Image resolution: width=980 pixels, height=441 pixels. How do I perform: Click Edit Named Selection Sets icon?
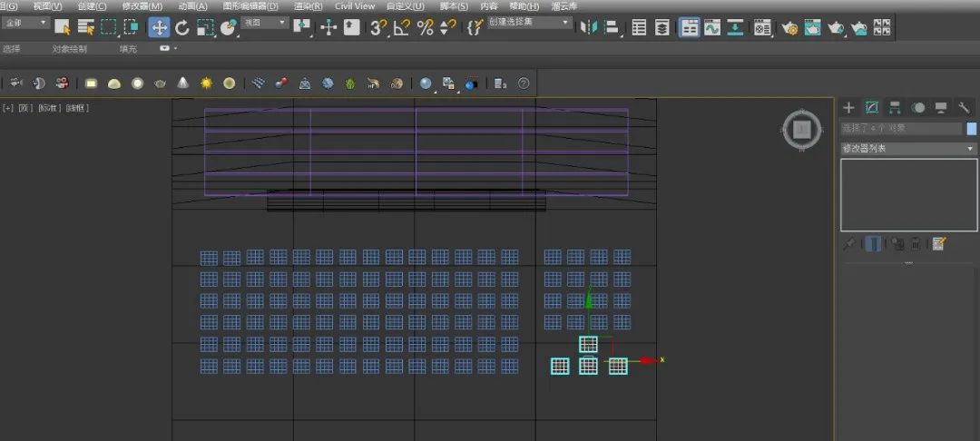pos(475,27)
